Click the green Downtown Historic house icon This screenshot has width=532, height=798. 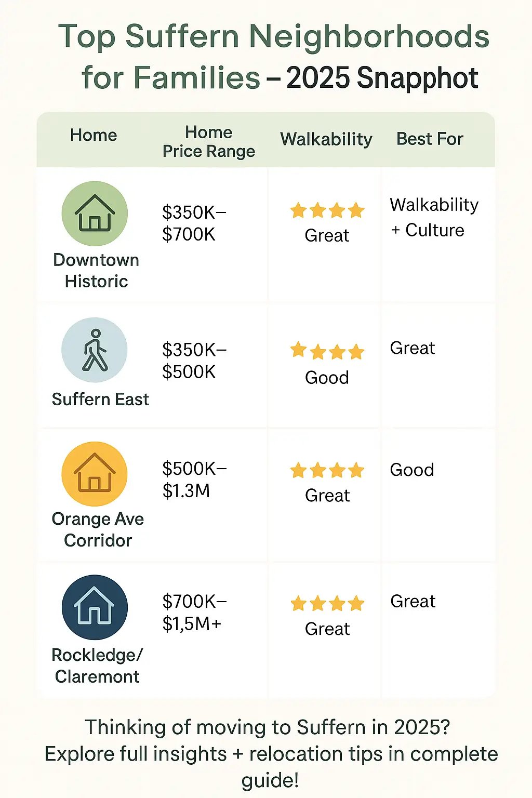pos(95,214)
